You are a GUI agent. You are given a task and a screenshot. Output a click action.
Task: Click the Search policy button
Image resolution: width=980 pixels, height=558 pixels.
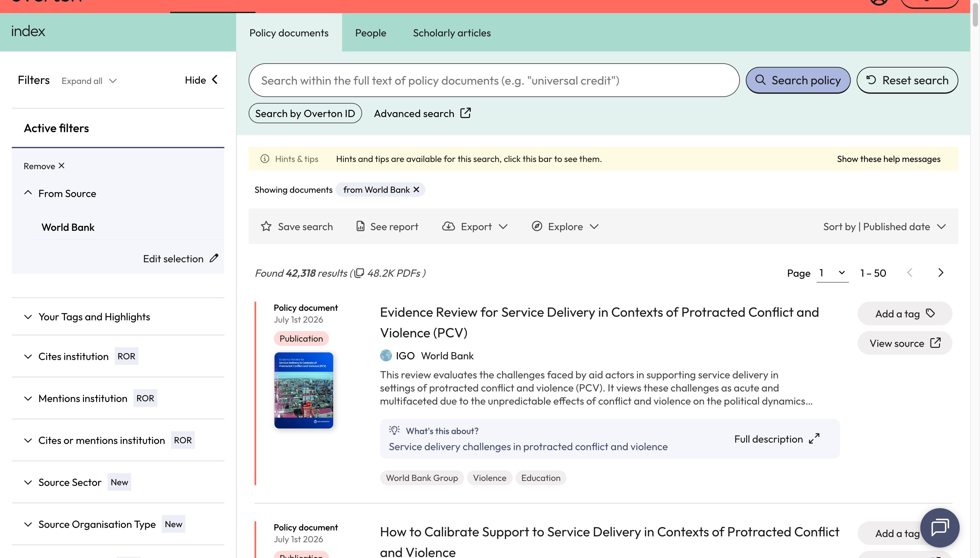click(798, 80)
